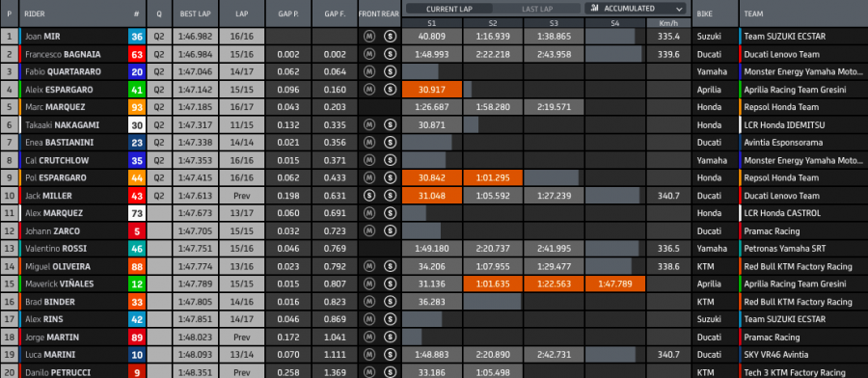The height and width of the screenshot is (378, 868).
Task: Click the chevron arrow beside ACCUMULATED
Action: point(679,9)
